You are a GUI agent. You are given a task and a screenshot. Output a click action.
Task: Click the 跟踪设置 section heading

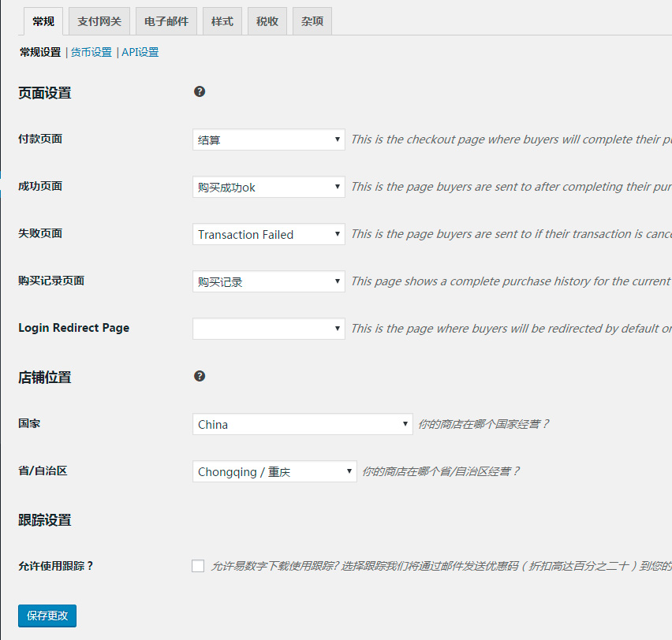(x=45, y=519)
